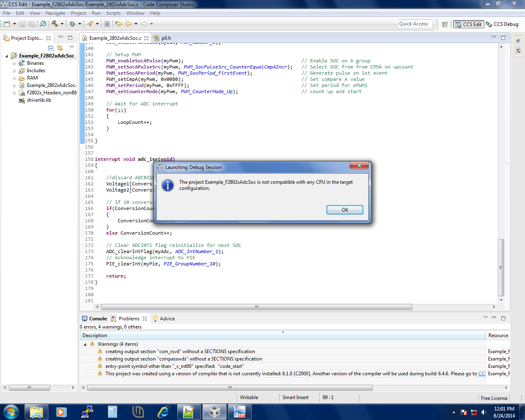Follow the CCS link in the compiler warning
Viewport: 525px width, 420px height.
pos(481,374)
